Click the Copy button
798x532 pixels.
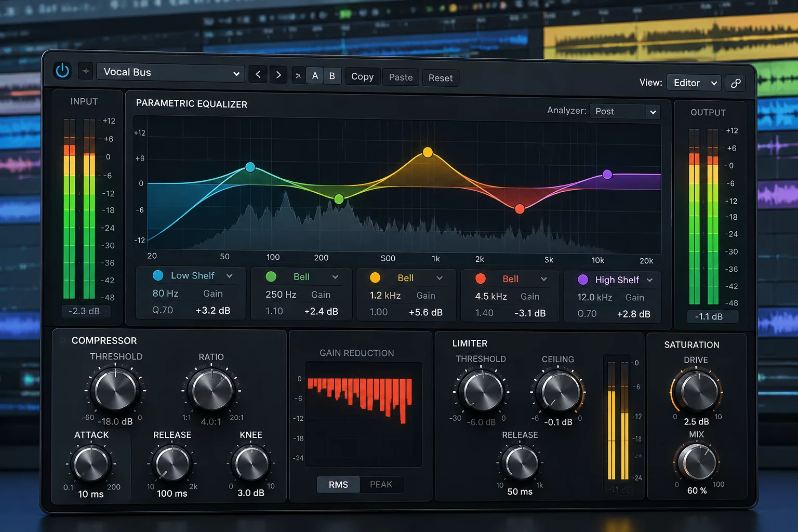(x=362, y=76)
